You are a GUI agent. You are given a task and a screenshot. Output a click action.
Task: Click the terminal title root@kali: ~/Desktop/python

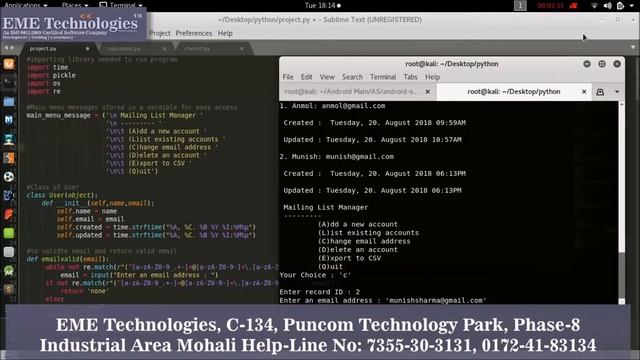pyautogui.click(x=451, y=64)
